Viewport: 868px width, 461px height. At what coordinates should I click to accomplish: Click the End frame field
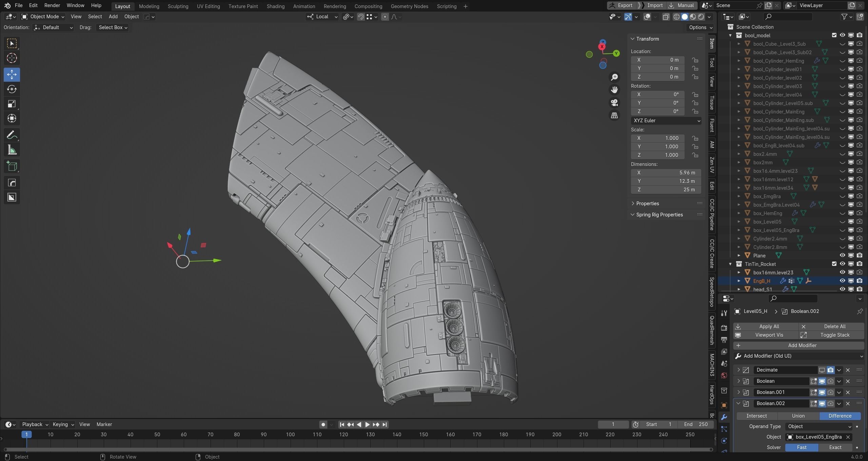696,424
